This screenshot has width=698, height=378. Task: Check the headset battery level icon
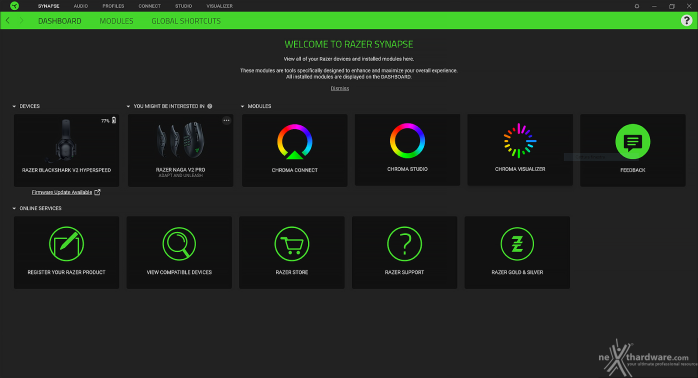[114, 120]
